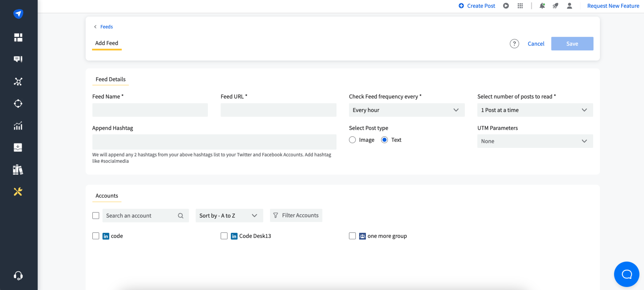The image size is (644, 290).
Task: Select the Add Feed tab
Action: tap(106, 43)
